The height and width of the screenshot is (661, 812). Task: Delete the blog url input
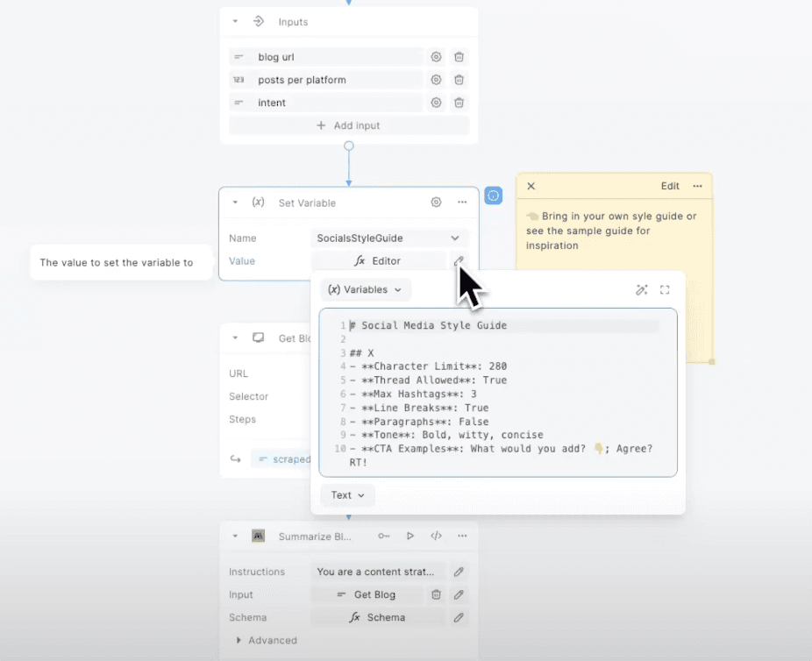tap(459, 57)
